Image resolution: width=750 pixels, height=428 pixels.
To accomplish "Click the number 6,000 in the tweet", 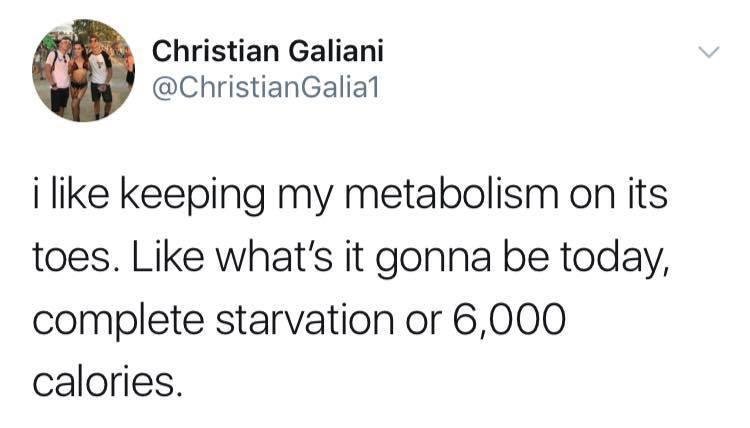I will point(509,320).
